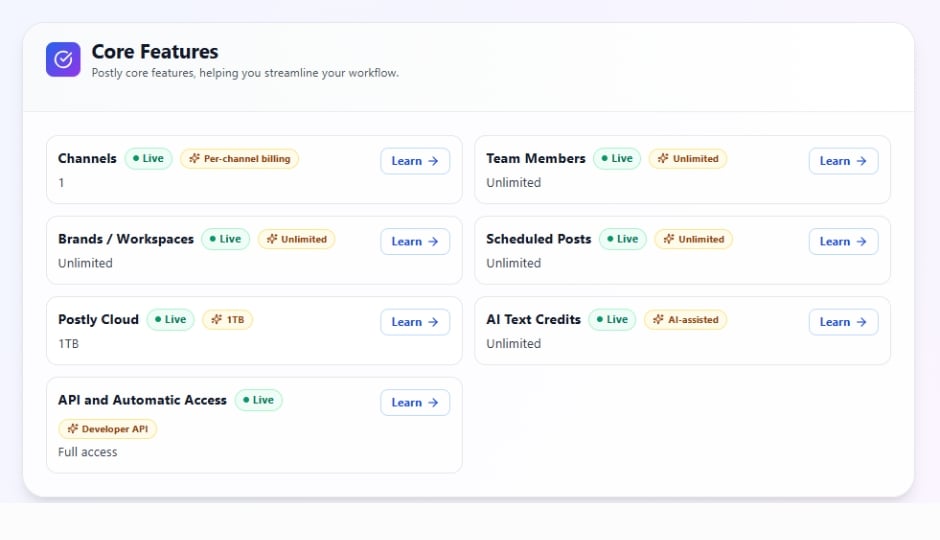Select the AI Text Credits title
Image resolution: width=940 pixels, height=540 pixels.
pyautogui.click(x=534, y=319)
